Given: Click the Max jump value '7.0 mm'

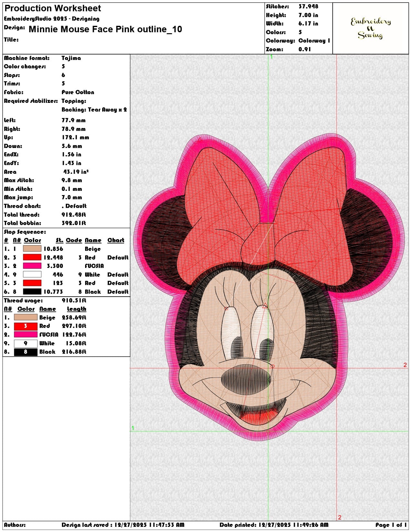Looking at the screenshot, I should click(72, 197).
